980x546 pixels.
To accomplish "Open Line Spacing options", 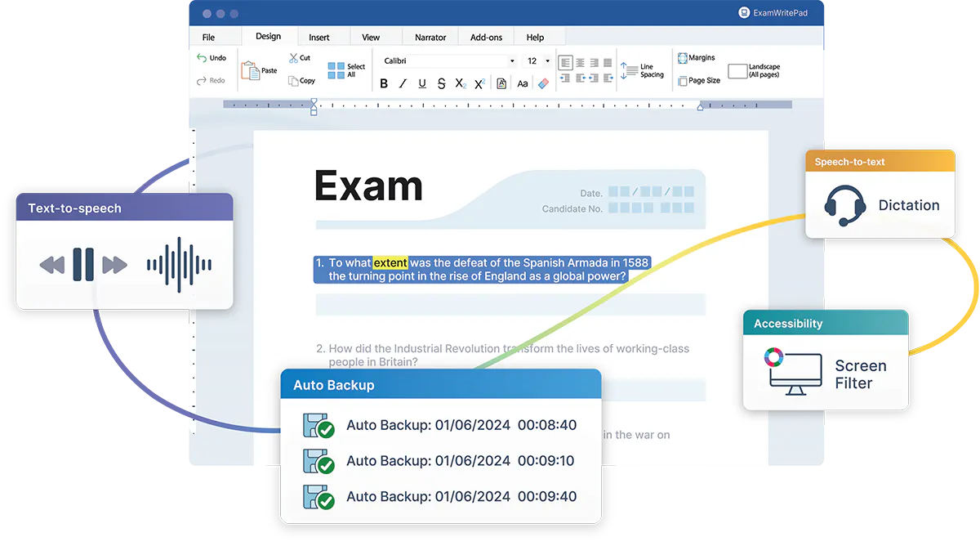I will click(643, 70).
